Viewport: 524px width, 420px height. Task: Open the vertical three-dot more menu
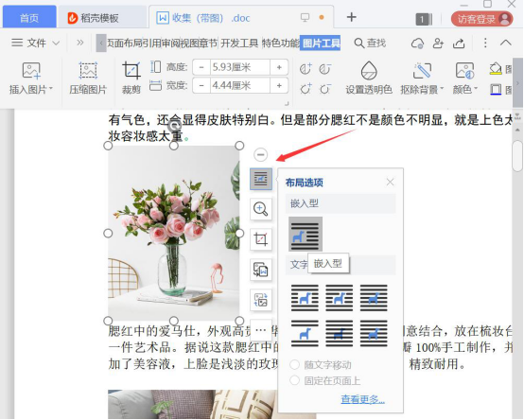[x=485, y=43]
